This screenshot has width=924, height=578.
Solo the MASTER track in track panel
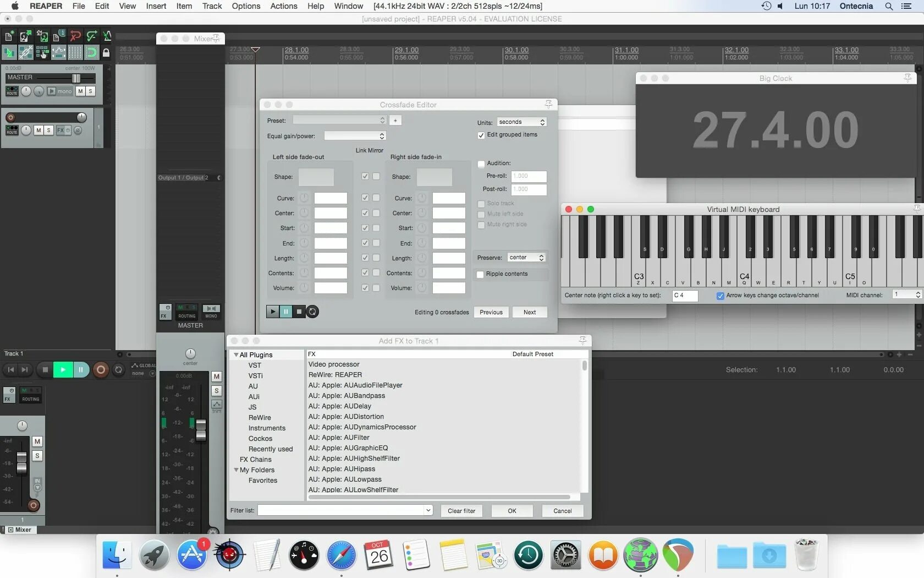(91, 91)
